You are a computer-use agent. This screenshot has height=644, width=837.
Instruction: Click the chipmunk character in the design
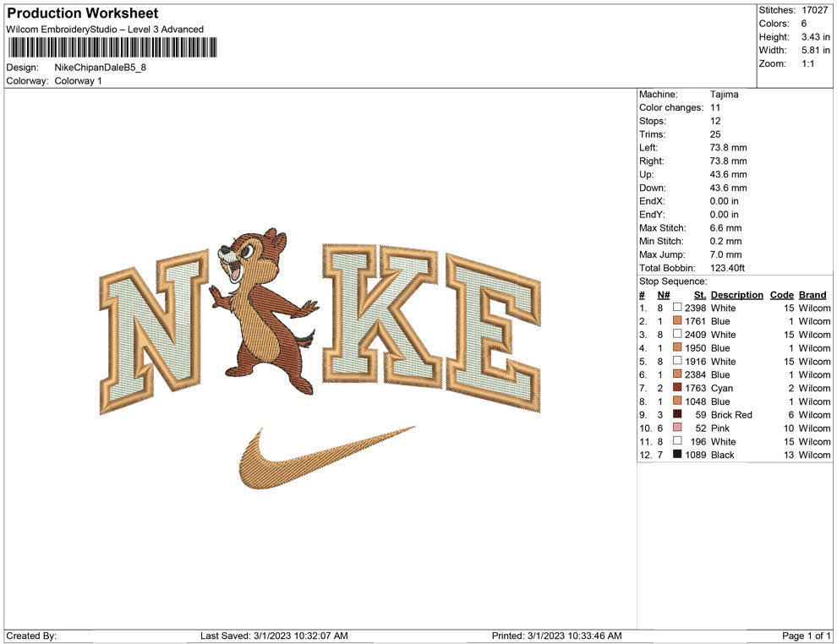tap(263, 310)
